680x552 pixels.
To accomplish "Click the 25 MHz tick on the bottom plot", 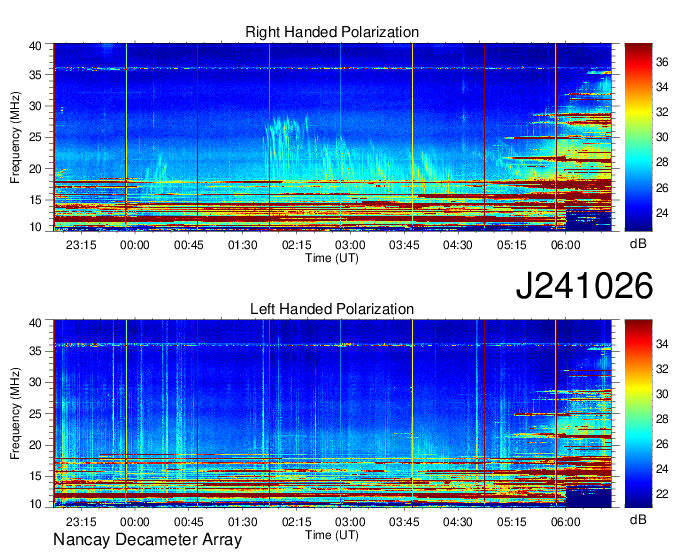I will tap(35, 414).
